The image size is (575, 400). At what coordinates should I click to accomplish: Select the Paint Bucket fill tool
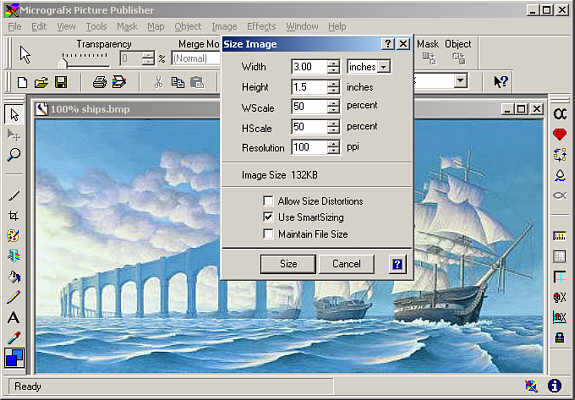(14, 276)
